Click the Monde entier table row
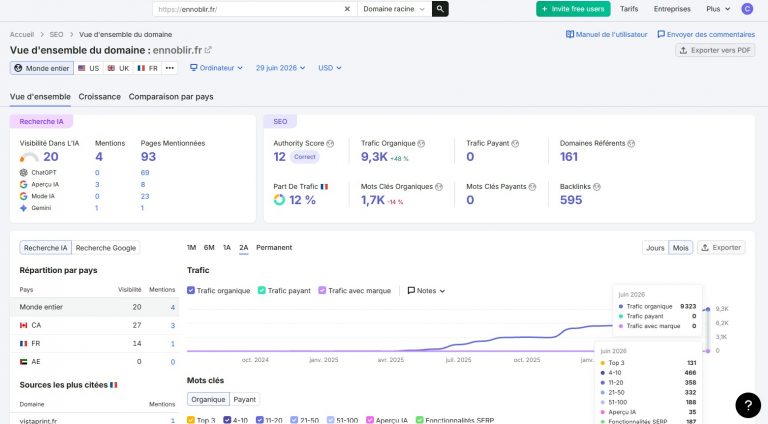The height and width of the screenshot is (424, 768). [x=94, y=307]
